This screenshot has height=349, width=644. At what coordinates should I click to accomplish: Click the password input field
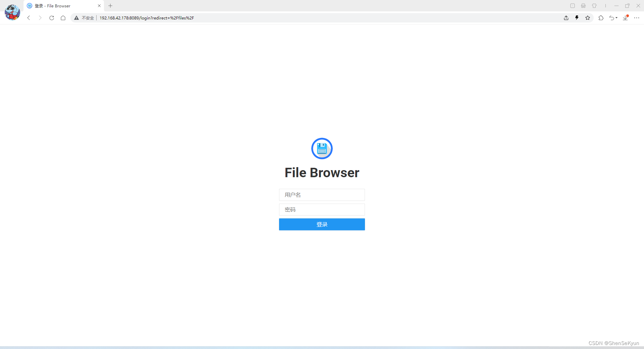click(322, 209)
